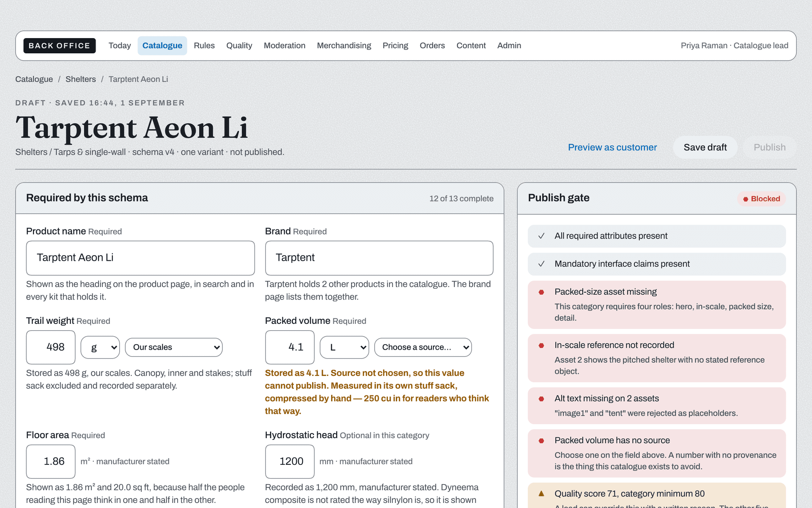Click the In-scale reference not recorded item
The image size is (812, 508).
tap(657, 358)
